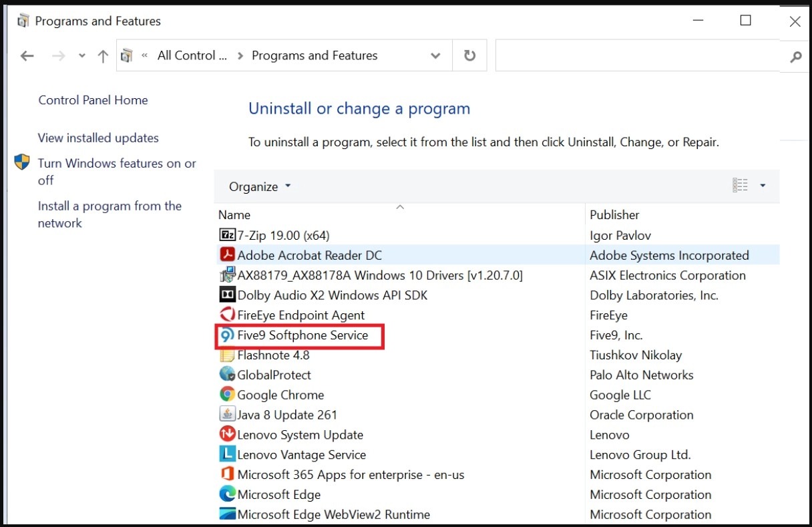The width and height of the screenshot is (812, 527).
Task: Click the Lenovo System Update icon
Action: (x=227, y=435)
